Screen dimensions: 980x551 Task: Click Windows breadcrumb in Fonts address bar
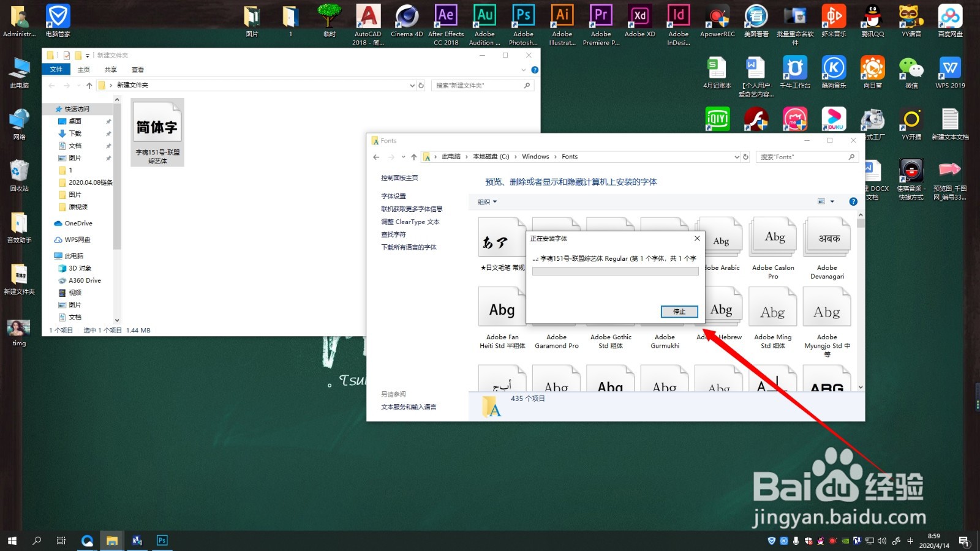[x=535, y=157]
